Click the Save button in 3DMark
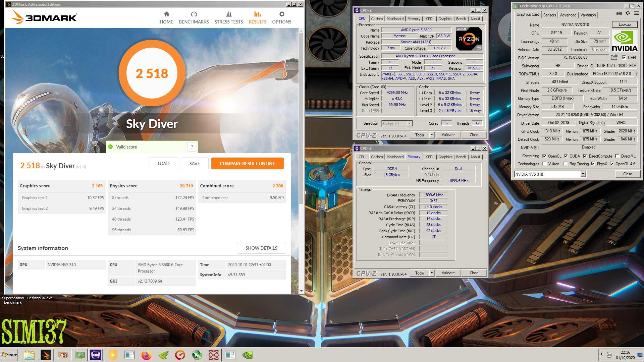The image size is (644, 362). tap(195, 164)
